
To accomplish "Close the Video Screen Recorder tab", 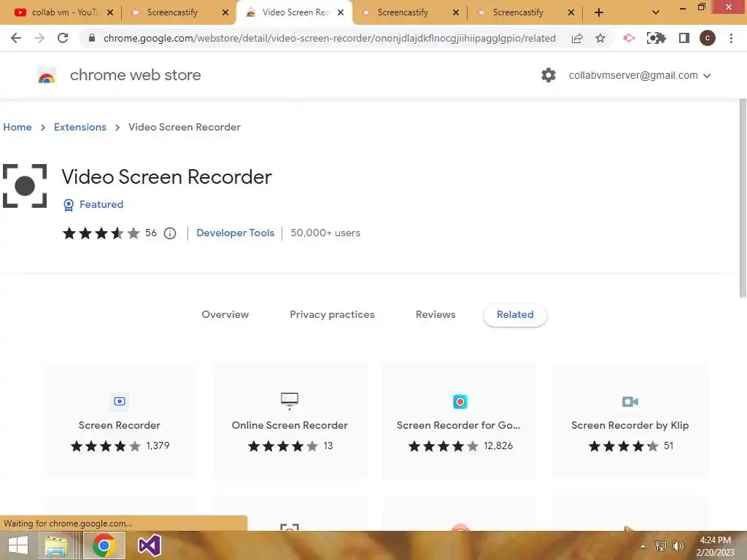I will (341, 13).
